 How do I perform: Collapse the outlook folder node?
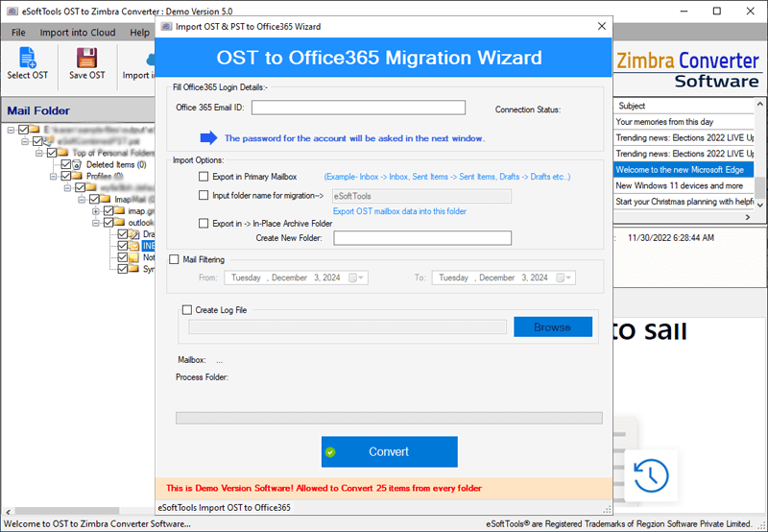pos(96,223)
